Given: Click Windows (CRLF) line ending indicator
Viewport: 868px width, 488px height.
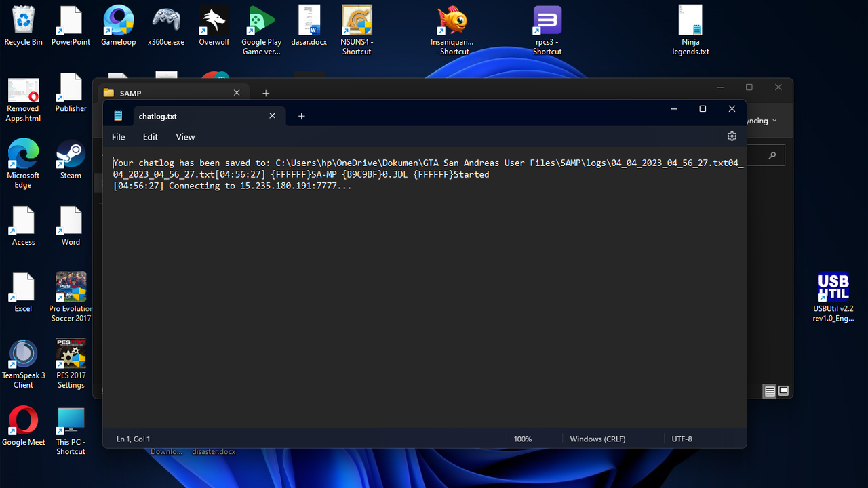Looking at the screenshot, I should tap(597, 439).
